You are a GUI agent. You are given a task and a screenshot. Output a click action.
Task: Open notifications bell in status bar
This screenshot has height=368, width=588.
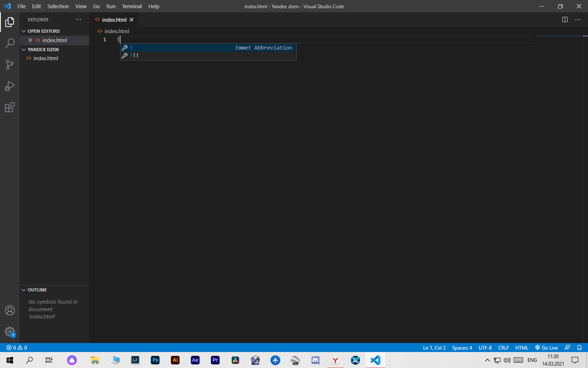pyautogui.click(x=578, y=347)
